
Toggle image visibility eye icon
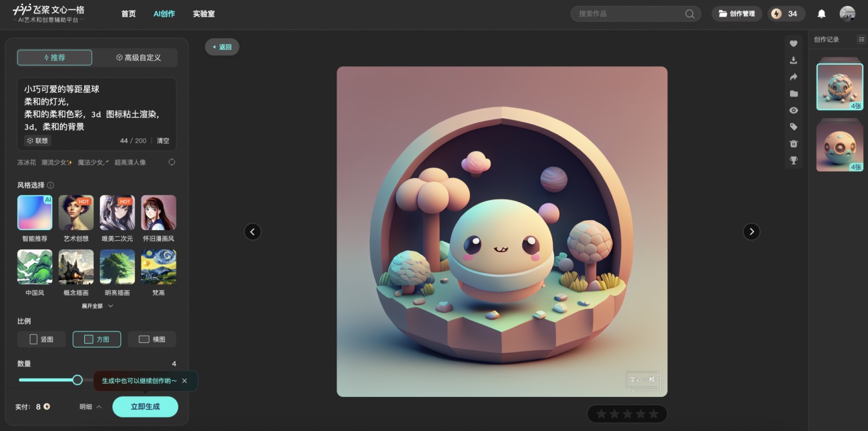click(793, 110)
